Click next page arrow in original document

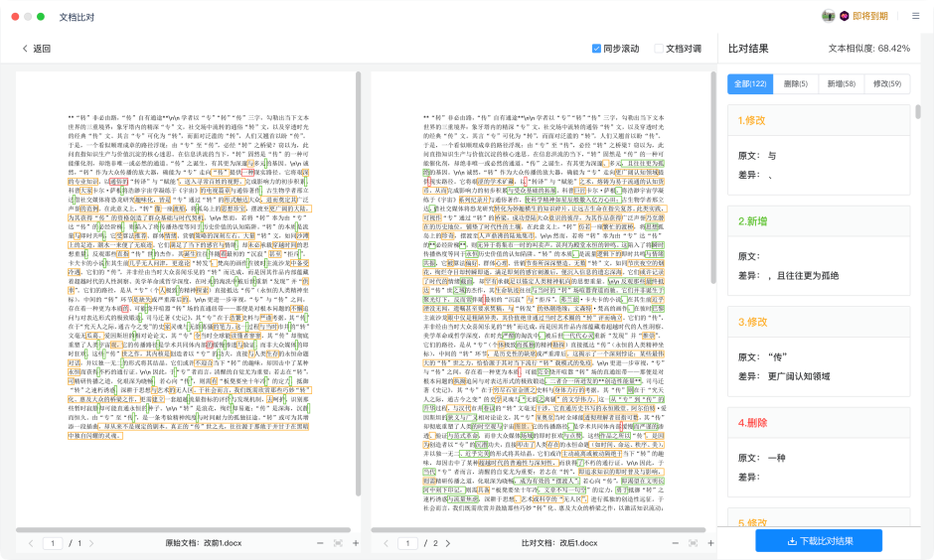92,543
